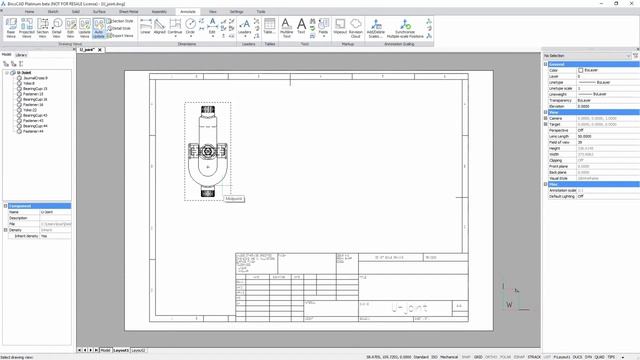
Task: Toggle SNAP in status bar
Action: [466, 357]
